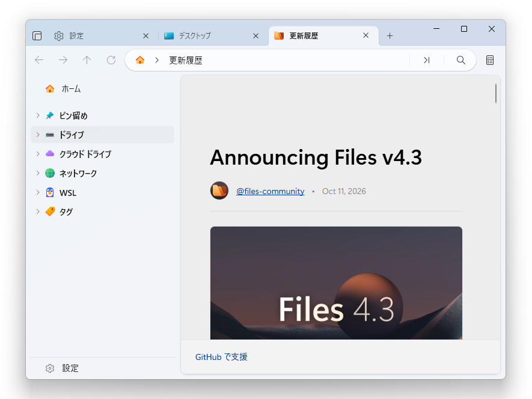Add a new tab with plus button

pos(390,35)
